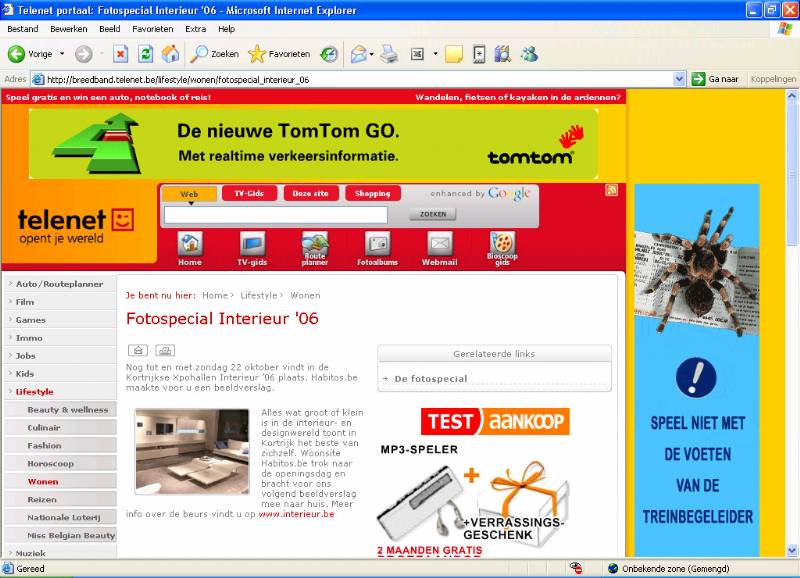The image size is (800, 578).
Task: Open the Koppelingen links bar
Action: 773,79
